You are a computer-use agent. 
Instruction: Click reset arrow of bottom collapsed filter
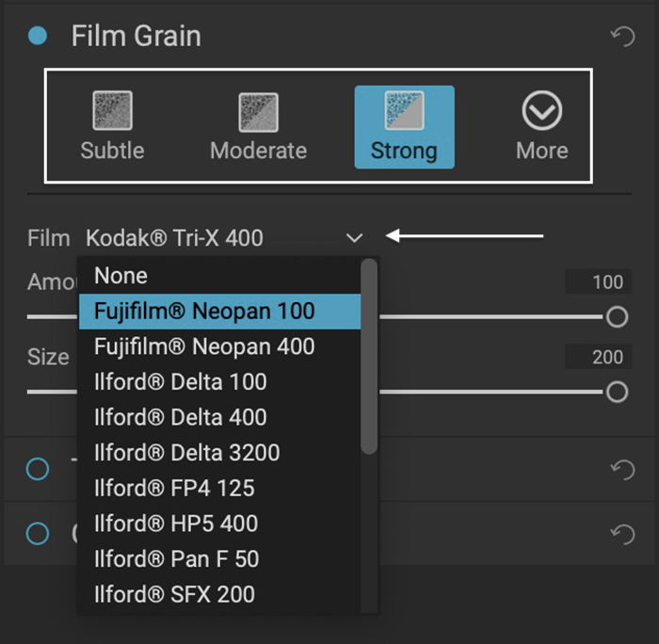622,534
